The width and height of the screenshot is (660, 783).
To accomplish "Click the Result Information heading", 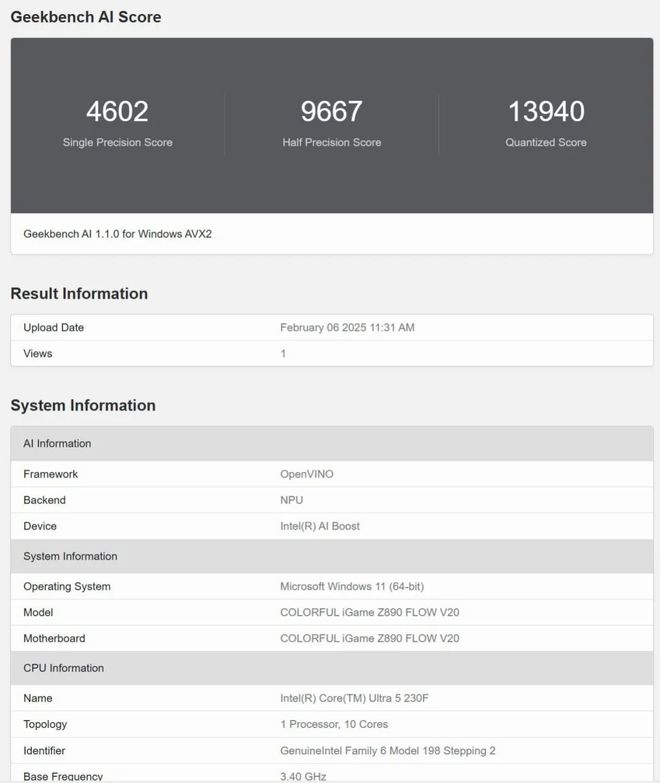I will (x=79, y=294).
